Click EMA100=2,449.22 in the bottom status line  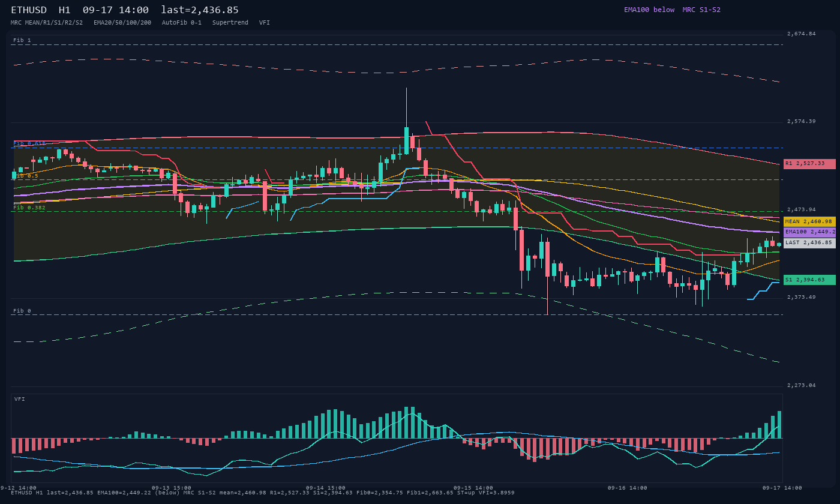click(x=124, y=493)
